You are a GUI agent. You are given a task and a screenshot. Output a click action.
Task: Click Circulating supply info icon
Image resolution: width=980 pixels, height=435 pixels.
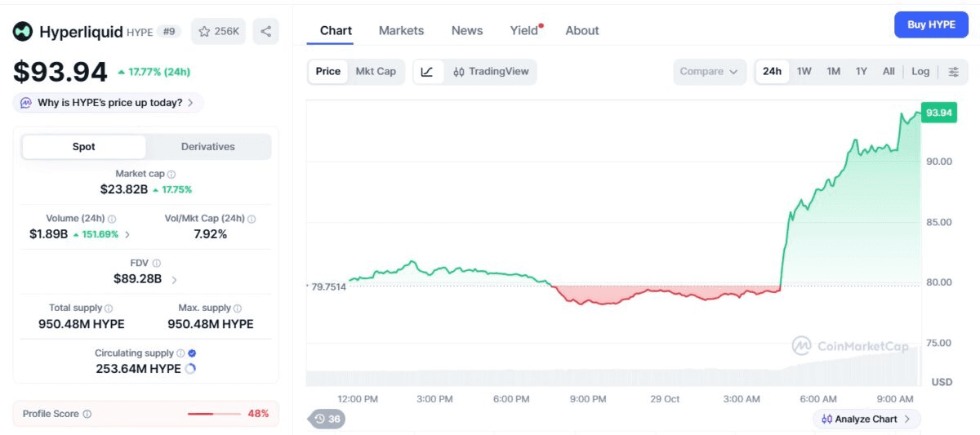tap(180, 353)
